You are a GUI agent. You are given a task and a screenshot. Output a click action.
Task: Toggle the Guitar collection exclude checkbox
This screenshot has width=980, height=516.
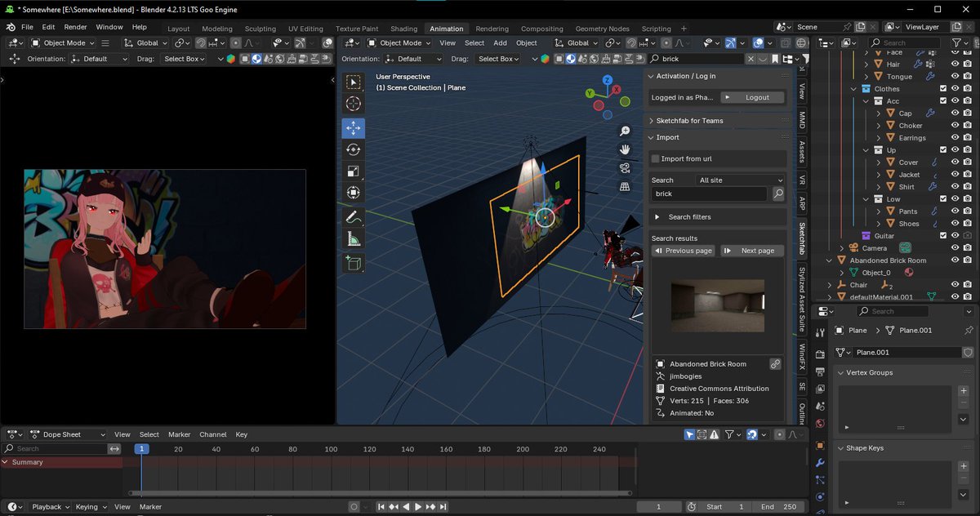[x=943, y=236]
